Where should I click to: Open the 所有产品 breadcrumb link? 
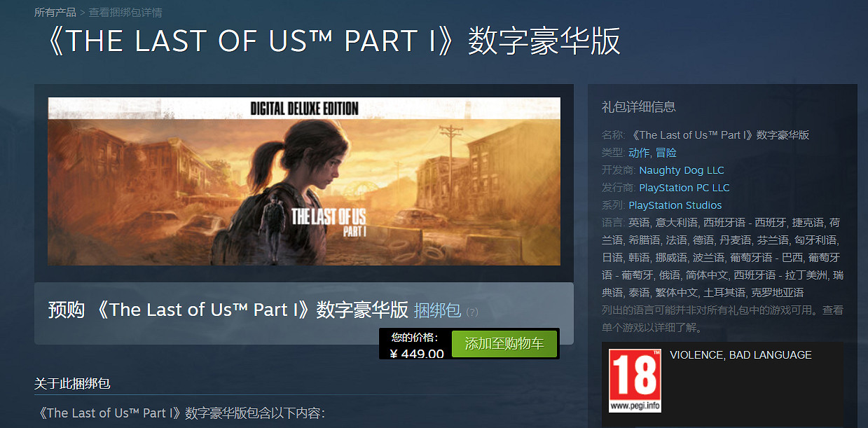coord(55,13)
